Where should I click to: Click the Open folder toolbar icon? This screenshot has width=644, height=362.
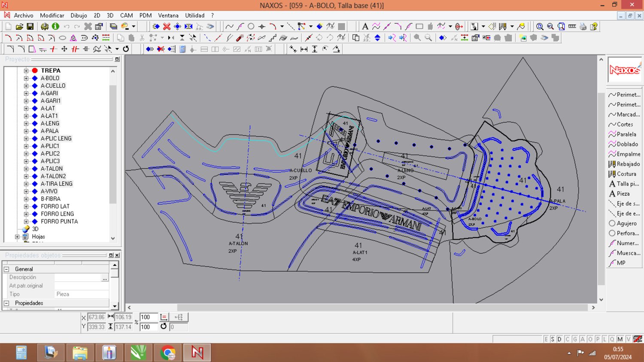pyautogui.click(x=19, y=26)
